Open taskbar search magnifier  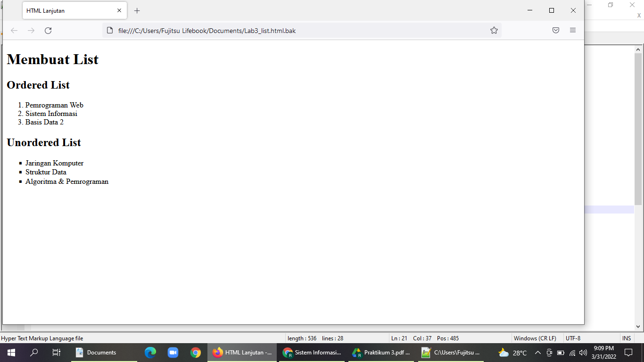(x=34, y=353)
